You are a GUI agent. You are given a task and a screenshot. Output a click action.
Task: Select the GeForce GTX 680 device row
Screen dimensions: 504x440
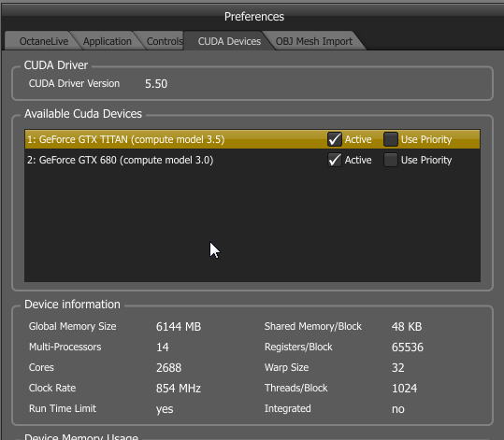(252, 160)
